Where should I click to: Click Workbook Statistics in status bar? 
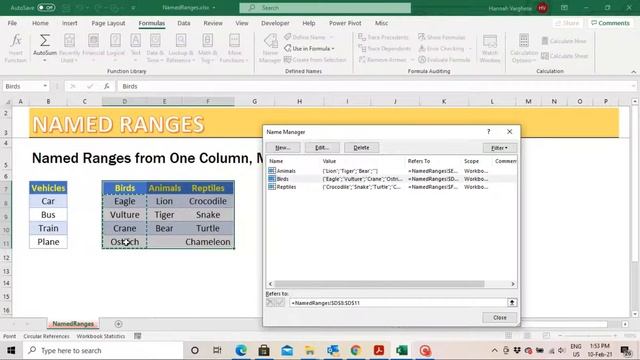100,336
